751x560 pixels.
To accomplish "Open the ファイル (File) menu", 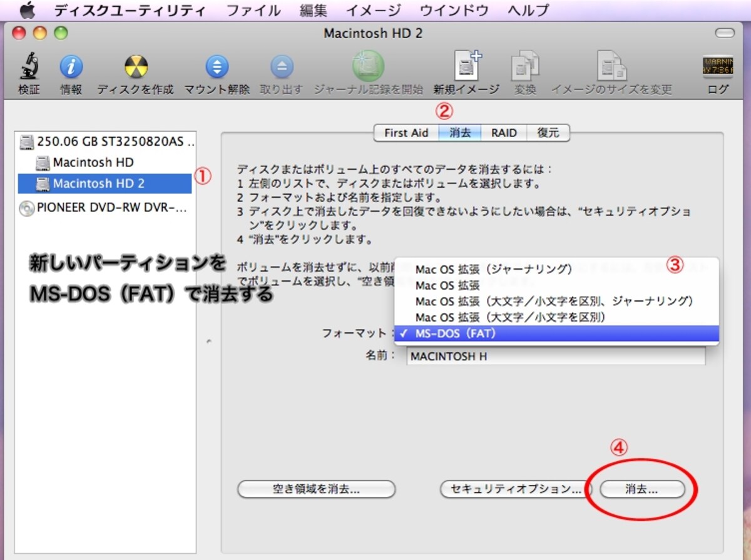I will 253,10.
